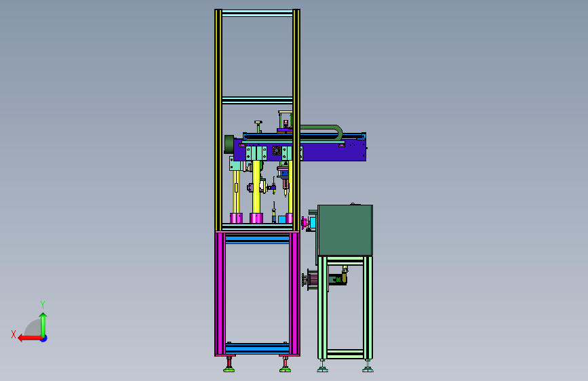Select the right leg of light green stand
Viewport: 588px width, 381px height.
coord(368,308)
